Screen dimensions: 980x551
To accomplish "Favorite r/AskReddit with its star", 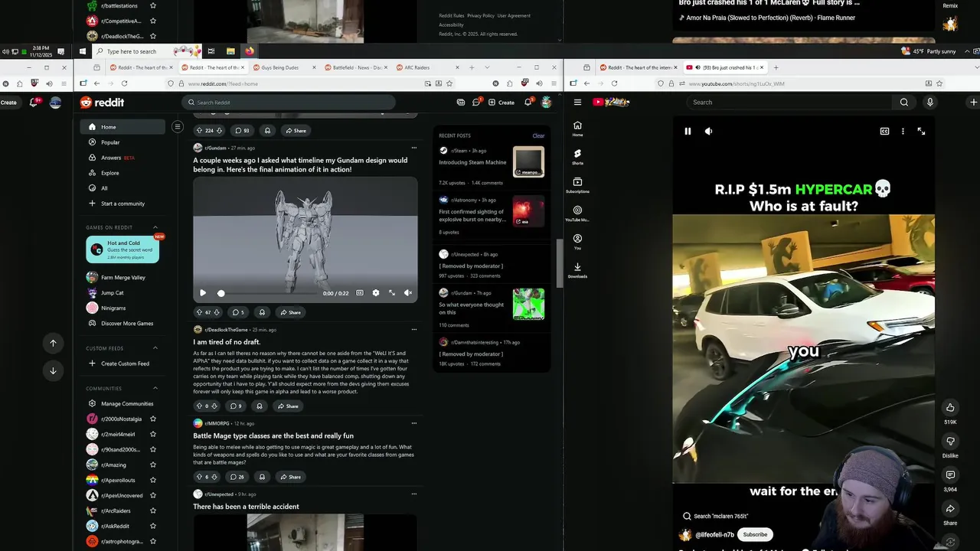I will [153, 526].
